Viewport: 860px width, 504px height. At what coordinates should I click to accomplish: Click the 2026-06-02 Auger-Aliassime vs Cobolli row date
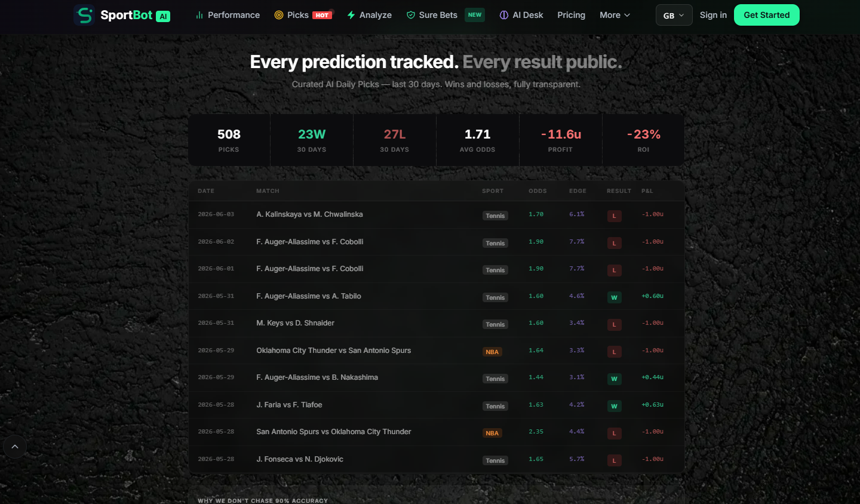[x=216, y=242]
